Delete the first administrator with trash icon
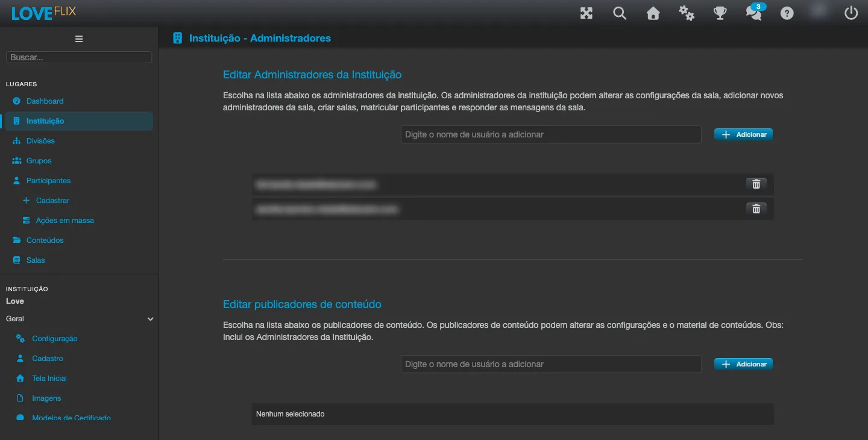 [756, 184]
